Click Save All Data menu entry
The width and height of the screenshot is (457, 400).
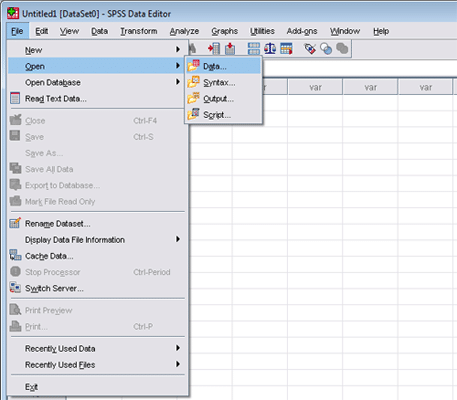point(97,169)
